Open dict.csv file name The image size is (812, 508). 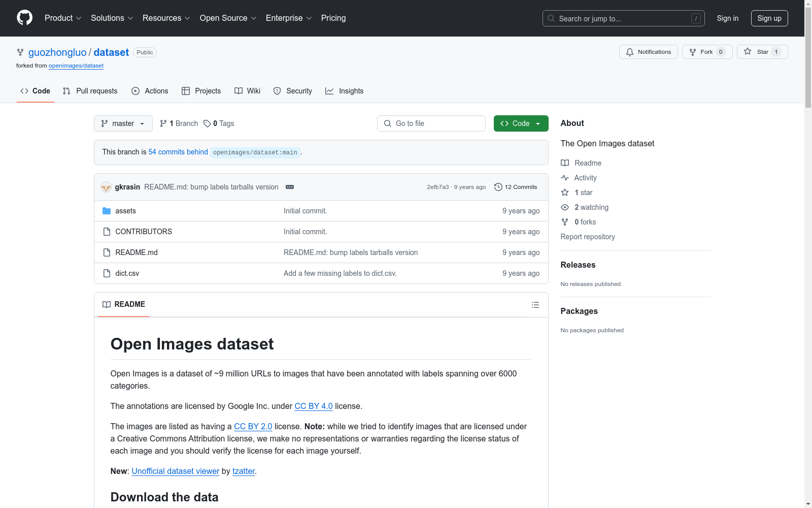[x=127, y=273]
